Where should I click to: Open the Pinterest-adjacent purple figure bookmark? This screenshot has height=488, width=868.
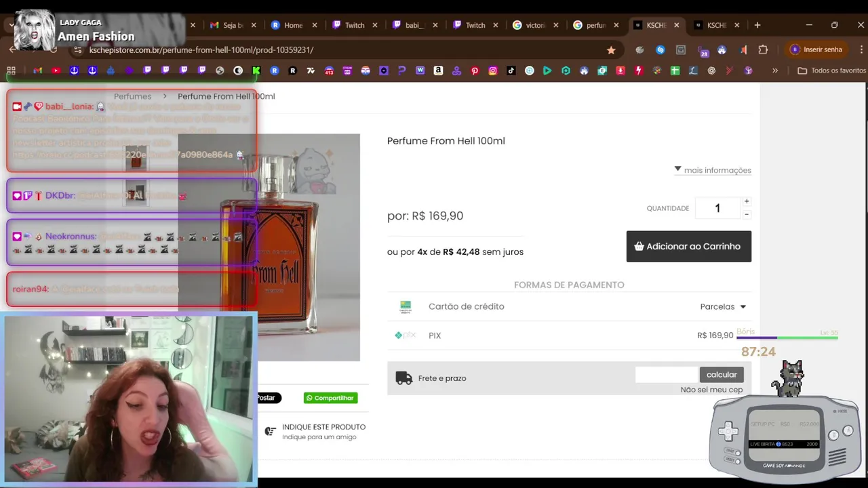(x=456, y=70)
